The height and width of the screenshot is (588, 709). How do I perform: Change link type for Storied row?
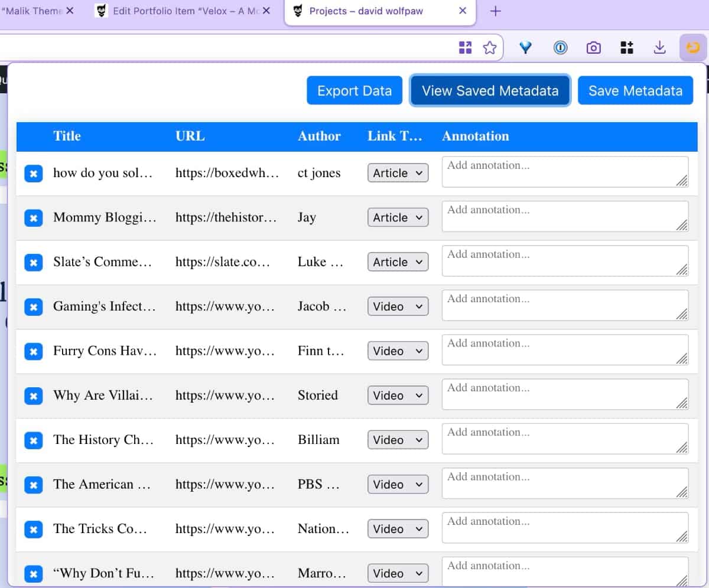click(x=398, y=396)
